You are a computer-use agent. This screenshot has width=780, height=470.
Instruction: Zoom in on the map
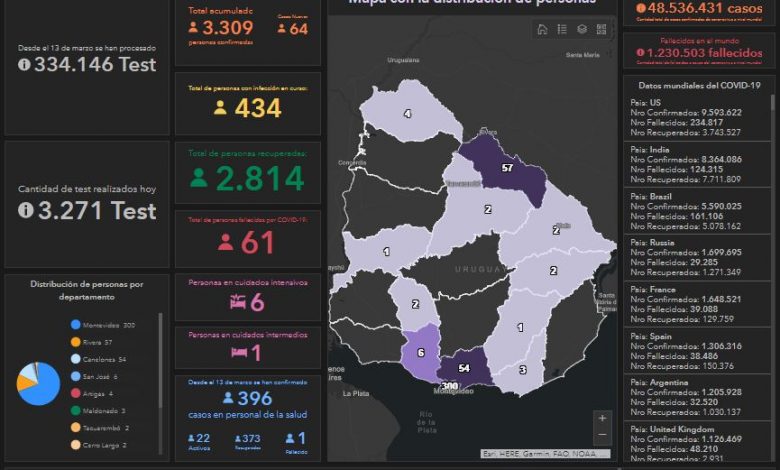click(x=601, y=418)
